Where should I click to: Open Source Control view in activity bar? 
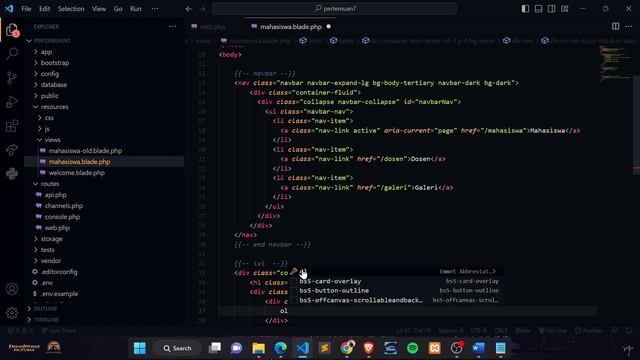pyautogui.click(x=12, y=78)
